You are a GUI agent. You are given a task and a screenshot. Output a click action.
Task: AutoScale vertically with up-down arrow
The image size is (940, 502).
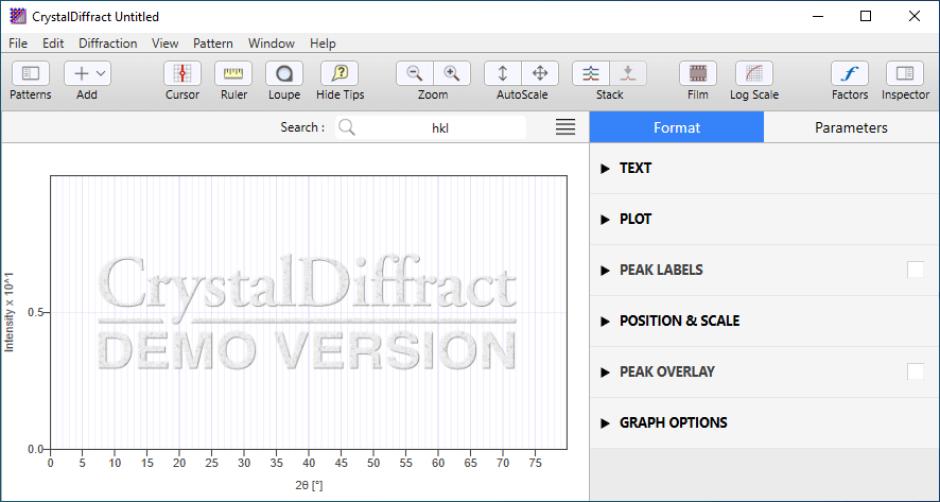(x=502, y=74)
